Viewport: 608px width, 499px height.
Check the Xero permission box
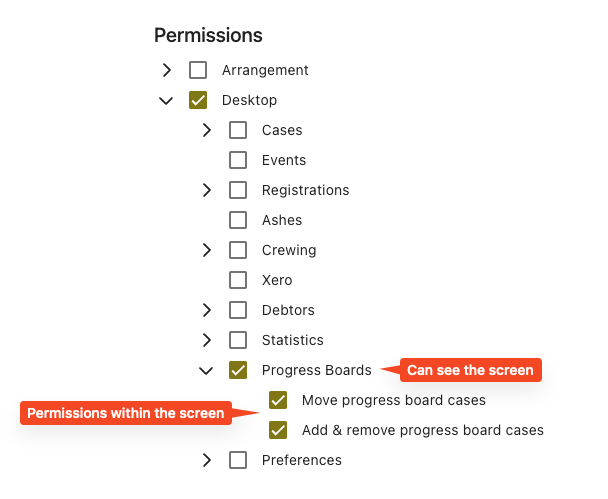click(x=238, y=280)
